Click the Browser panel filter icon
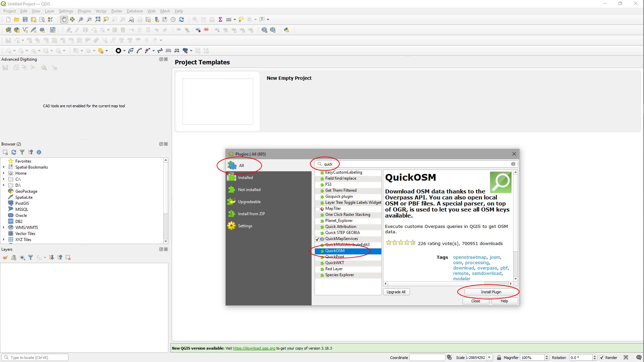 (22, 152)
